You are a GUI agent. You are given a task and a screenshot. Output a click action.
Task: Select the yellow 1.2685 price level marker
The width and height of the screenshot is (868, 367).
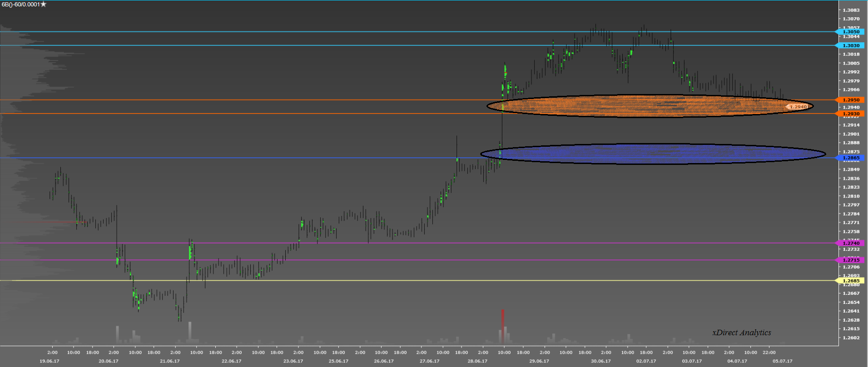click(x=850, y=281)
